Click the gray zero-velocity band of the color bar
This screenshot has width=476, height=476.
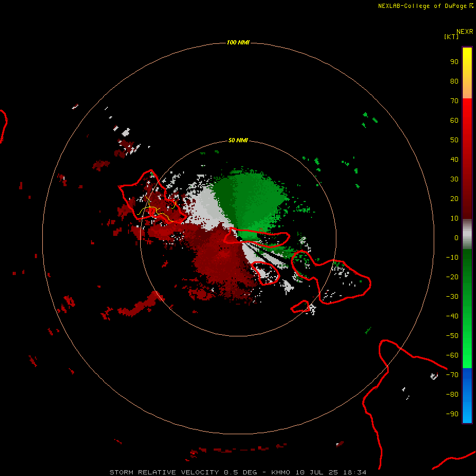pos(467,234)
